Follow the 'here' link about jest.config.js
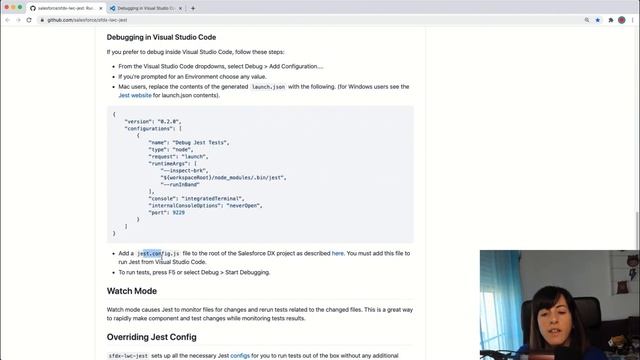Viewport: 640px width, 360px height. (x=338, y=253)
